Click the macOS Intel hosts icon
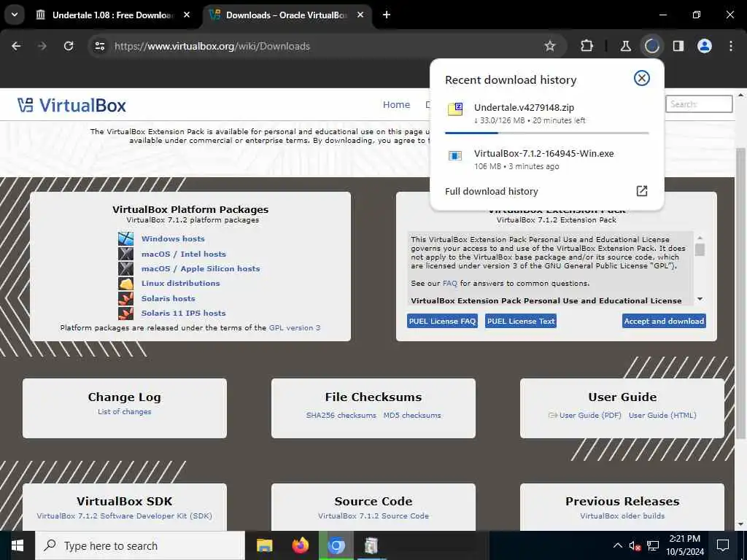Screen dimensions: 747x560 point(125,253)
